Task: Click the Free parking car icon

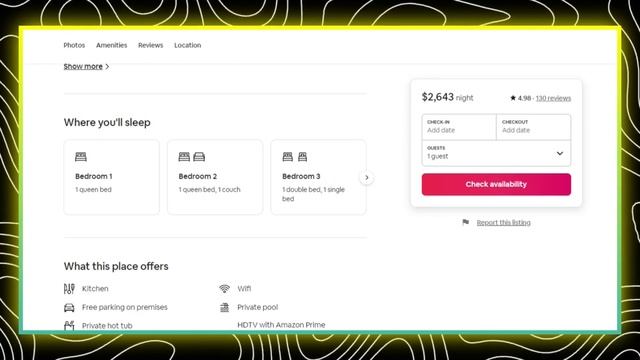Action: coord(69,307)
